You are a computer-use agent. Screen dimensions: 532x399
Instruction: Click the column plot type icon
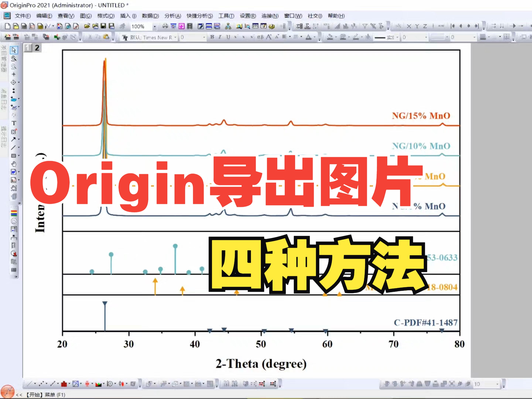64,384
